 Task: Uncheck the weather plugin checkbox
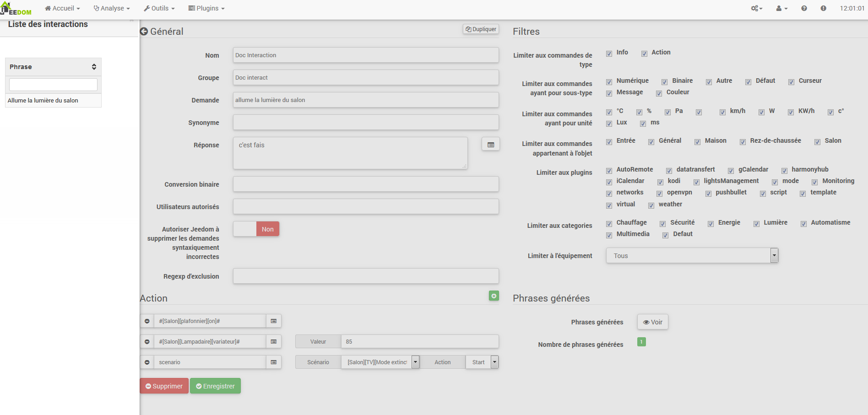651,205
